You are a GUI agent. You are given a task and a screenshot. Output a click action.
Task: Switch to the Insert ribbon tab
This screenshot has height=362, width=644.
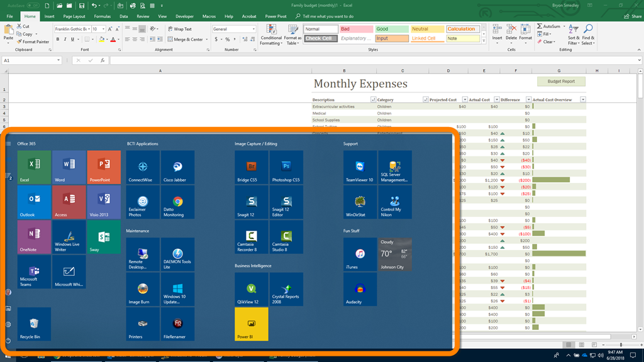[50, 16]
